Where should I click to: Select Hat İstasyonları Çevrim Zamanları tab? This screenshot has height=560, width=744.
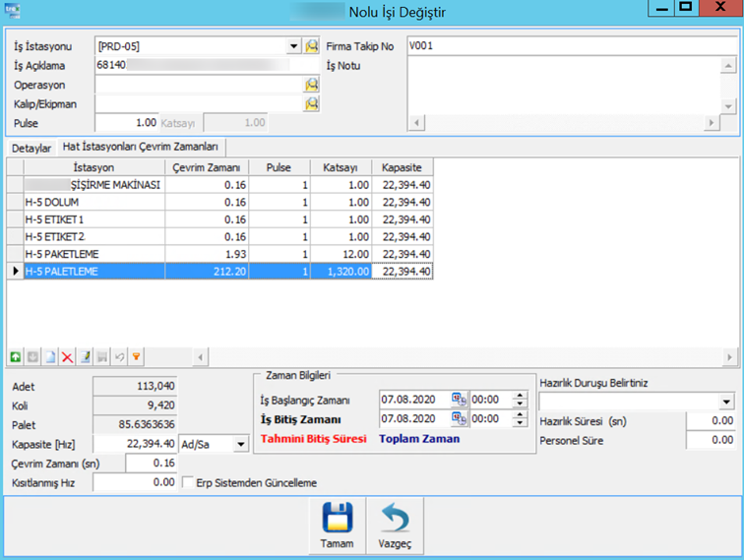141,147
